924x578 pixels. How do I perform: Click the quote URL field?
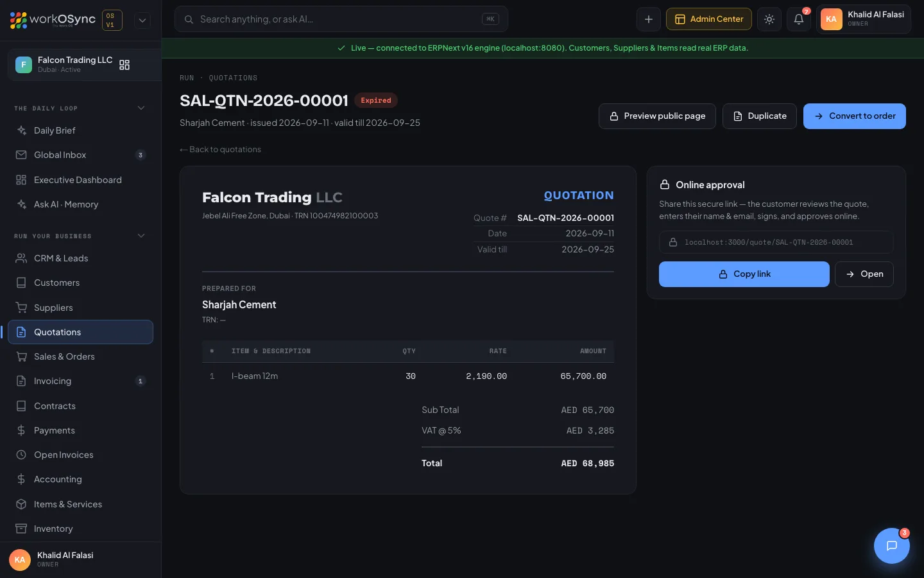click(776, 242)
